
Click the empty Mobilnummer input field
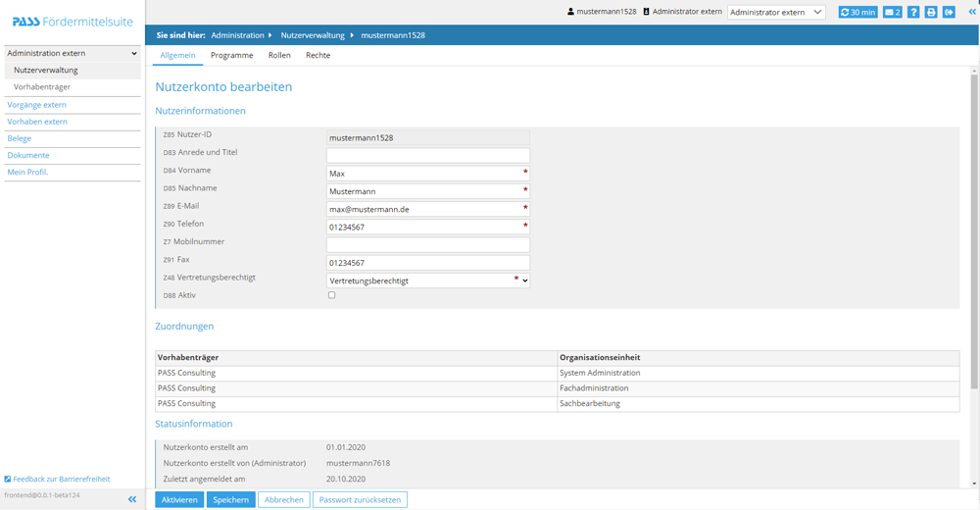coord(428,244)
